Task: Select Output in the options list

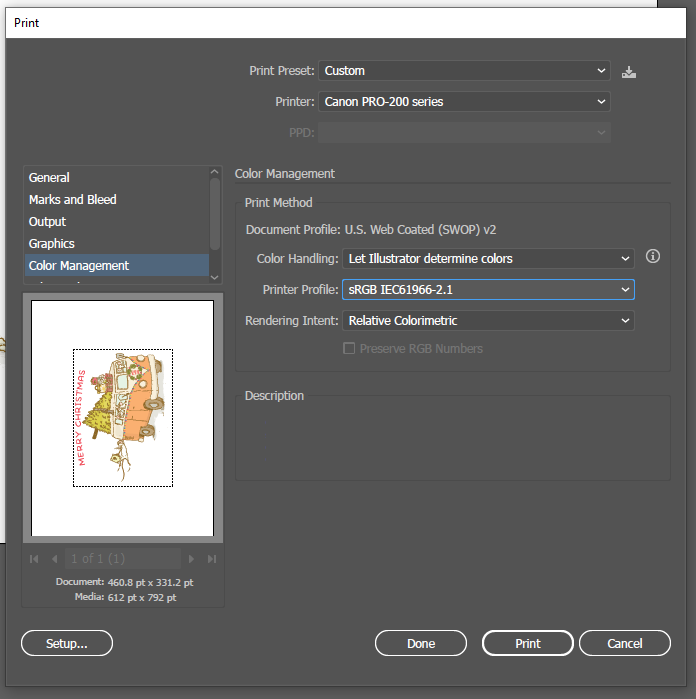Action: [x=117, y=222]
